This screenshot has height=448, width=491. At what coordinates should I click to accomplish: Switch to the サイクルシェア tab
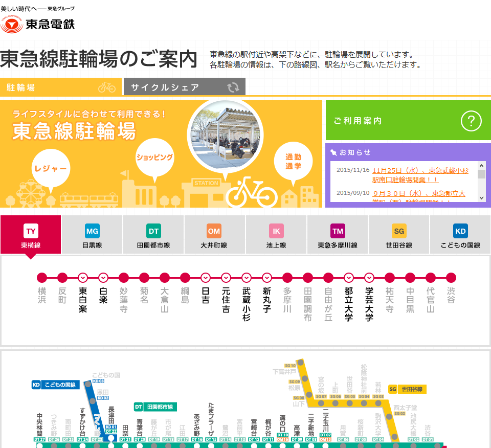(x=185, y=87)
